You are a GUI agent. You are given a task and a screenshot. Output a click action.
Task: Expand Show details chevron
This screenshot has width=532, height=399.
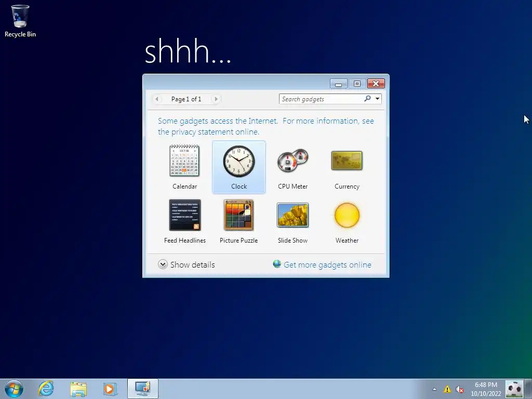[163, 264]
